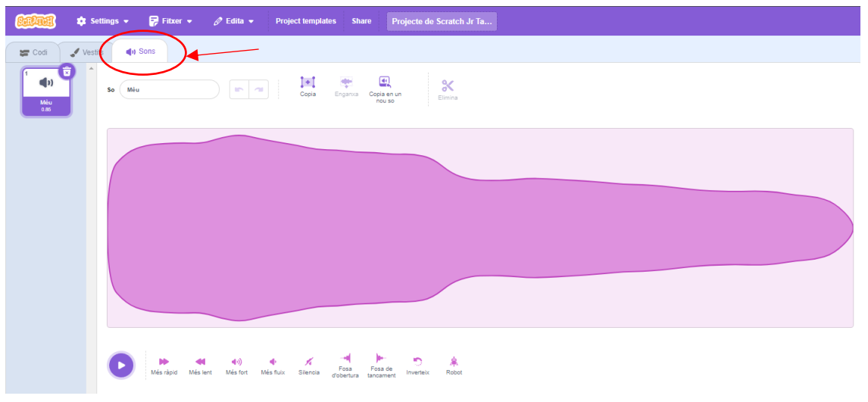This screenshot has height=402, width=868.
Task: Click the sound name field containing Mèu
Action: 170,89
